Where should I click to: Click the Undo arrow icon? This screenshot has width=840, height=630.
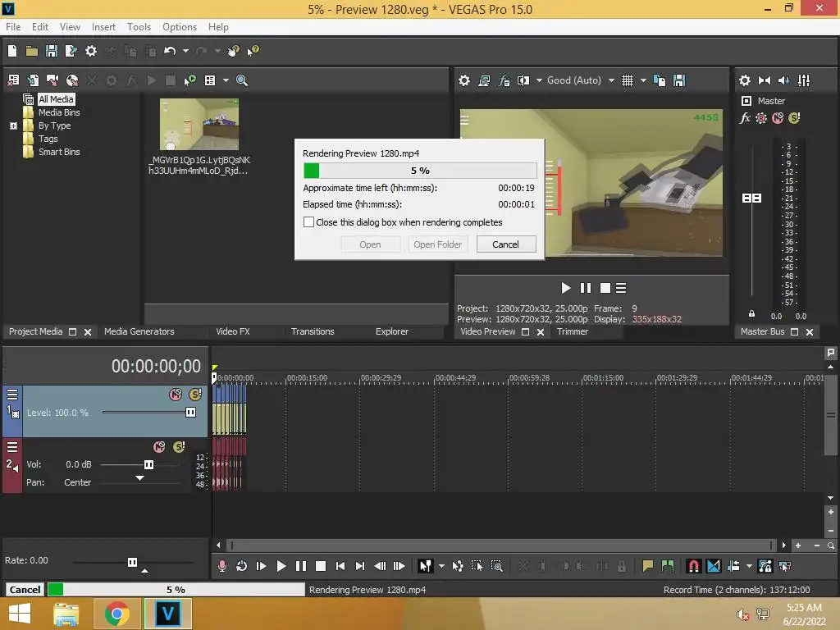click(170, 51)
